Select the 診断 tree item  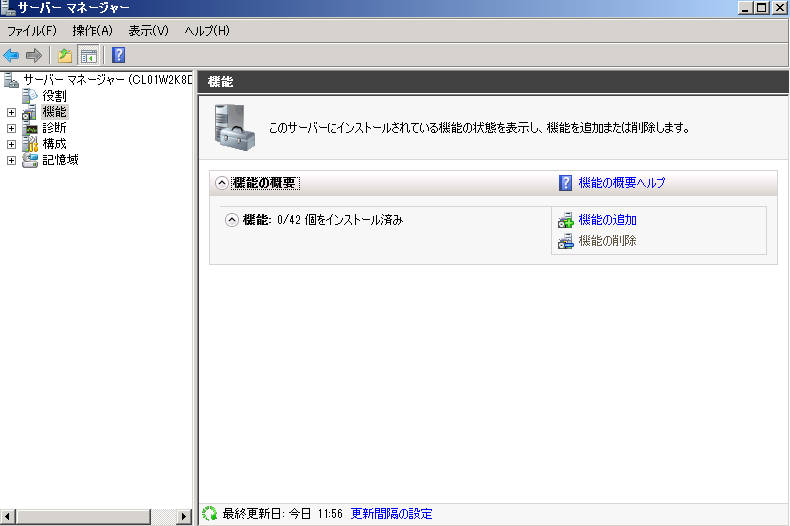pos(54,128)
